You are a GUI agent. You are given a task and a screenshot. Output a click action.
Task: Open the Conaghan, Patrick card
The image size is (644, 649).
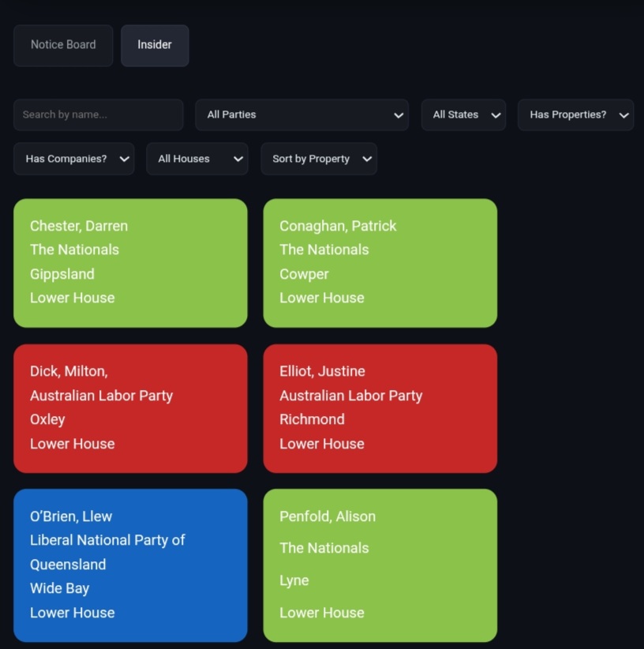click(x=380, y=263)
